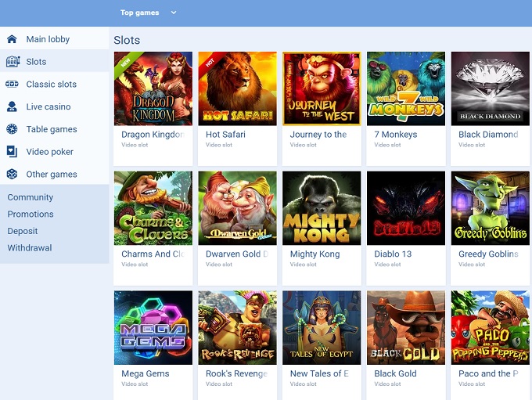Launch the Dragon Kingdom game thumbnail
The height and width of the screenshot is (400, 532).
[153, 88]
